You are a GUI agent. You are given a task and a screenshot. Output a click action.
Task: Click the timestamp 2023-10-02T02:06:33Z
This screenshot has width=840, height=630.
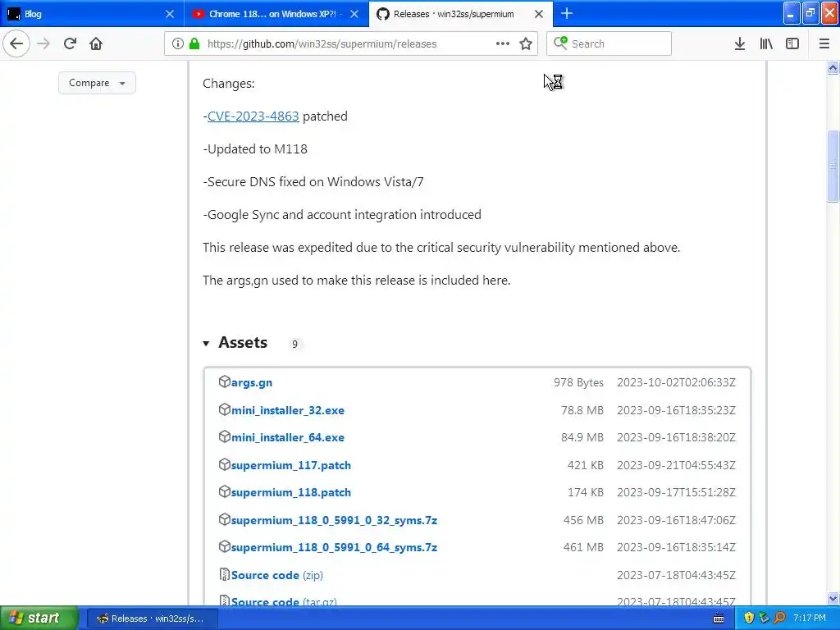click(x=676, y=382)
